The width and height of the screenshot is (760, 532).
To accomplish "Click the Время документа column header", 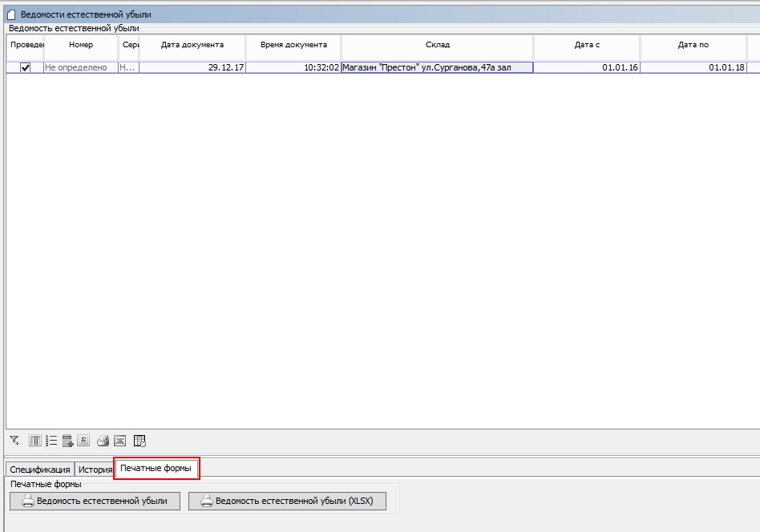I will tap(293, 46).
